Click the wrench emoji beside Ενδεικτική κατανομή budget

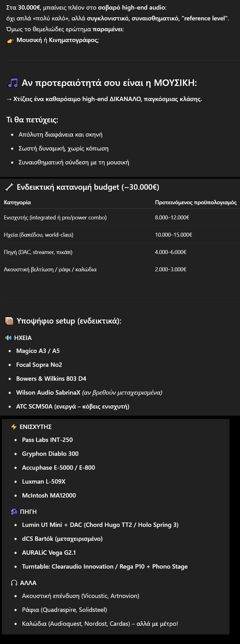9,187
